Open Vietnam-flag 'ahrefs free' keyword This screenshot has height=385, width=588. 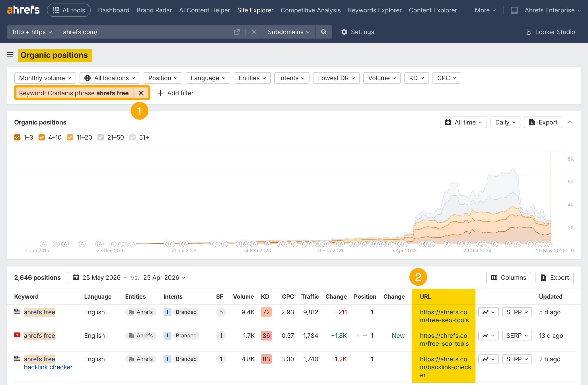coord(39,336)
